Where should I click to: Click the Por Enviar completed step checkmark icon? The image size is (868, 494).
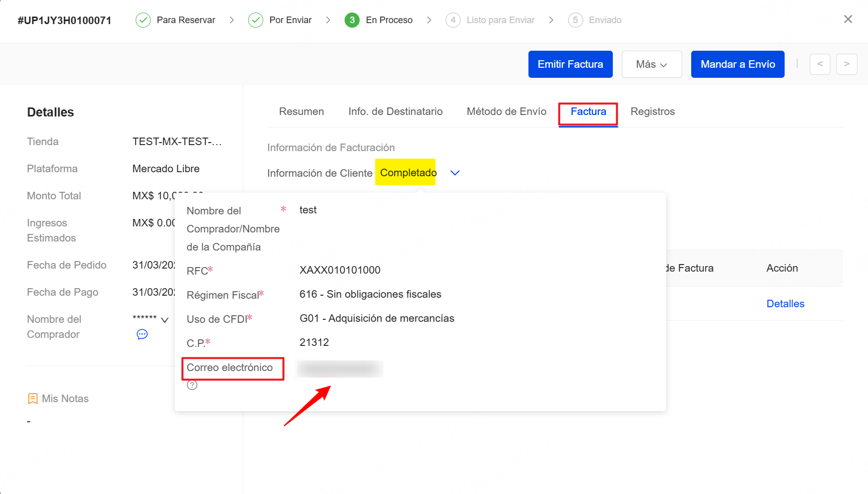click(256, 20)
